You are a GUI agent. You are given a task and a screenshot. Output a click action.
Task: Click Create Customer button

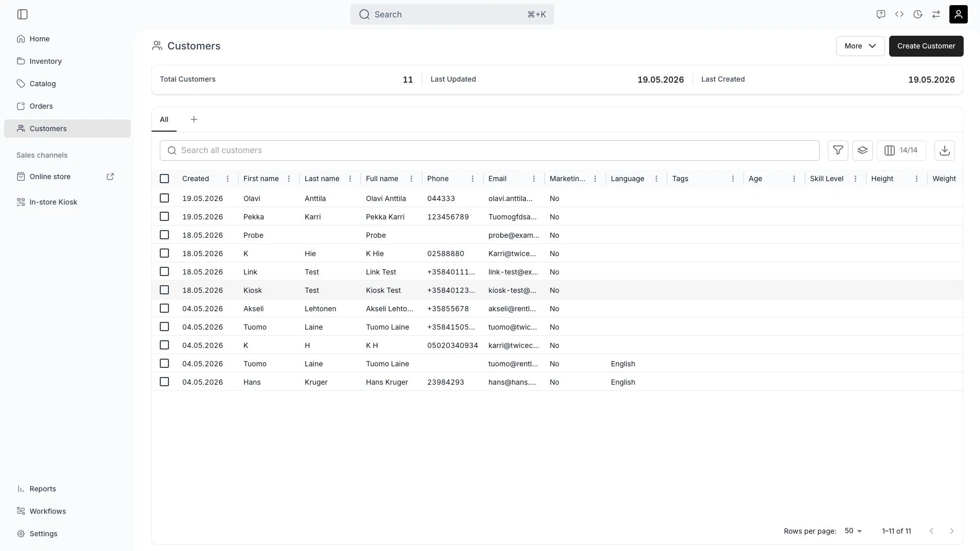[x=926, y=46]
